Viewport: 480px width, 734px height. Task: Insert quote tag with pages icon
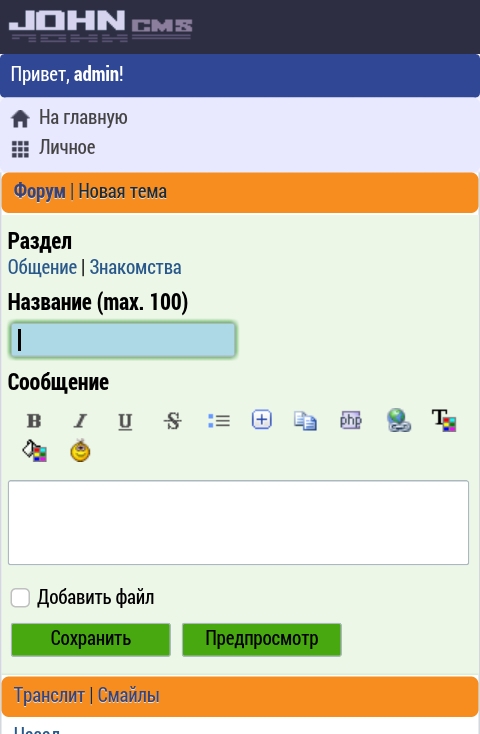click(305, 420)
